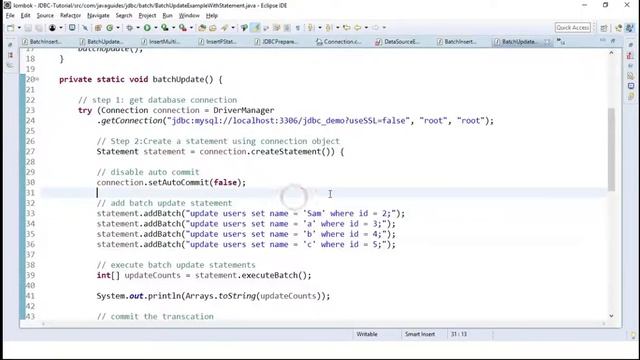
Task: Open dropdown arrow next to Search icon
Action: click(x=233, y=28)
